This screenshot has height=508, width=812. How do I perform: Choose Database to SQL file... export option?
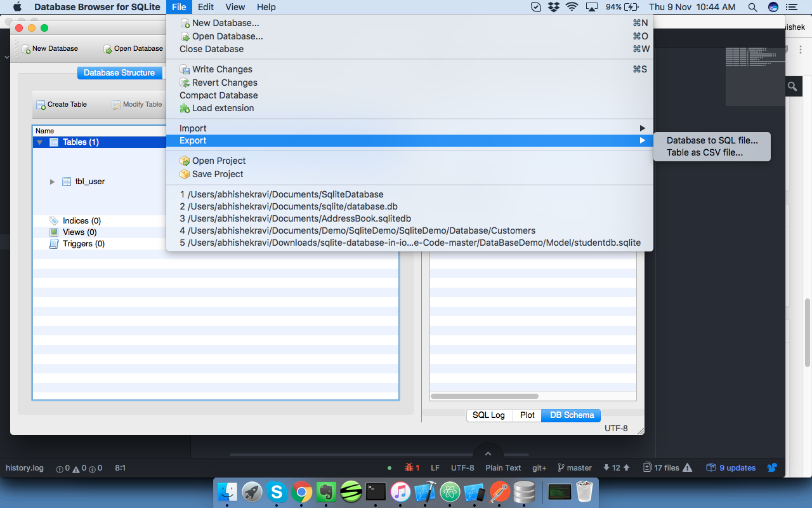pos(712,140)
